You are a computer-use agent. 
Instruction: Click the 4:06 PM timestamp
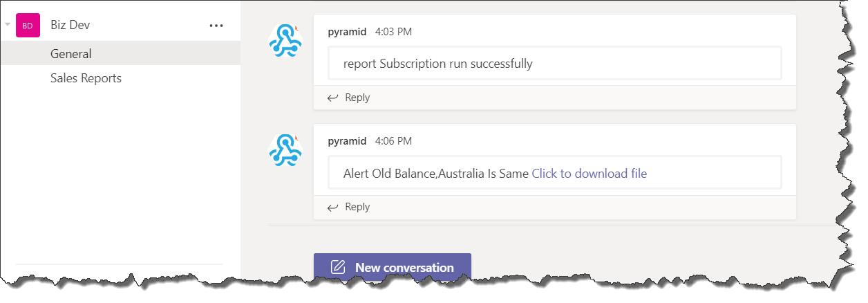coord(393,141)
